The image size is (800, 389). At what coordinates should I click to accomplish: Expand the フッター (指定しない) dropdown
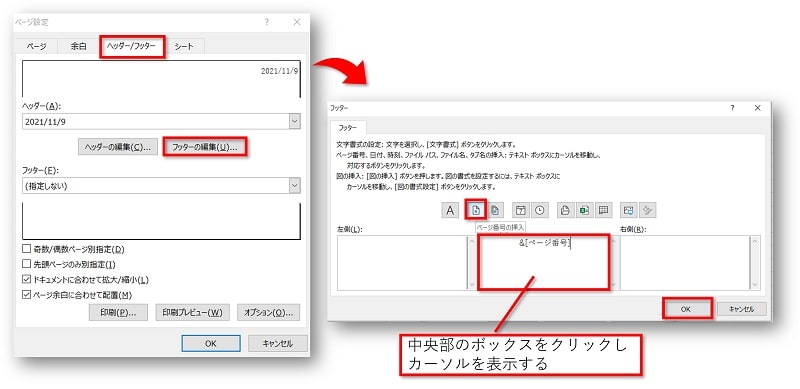[x=294, y=186]
